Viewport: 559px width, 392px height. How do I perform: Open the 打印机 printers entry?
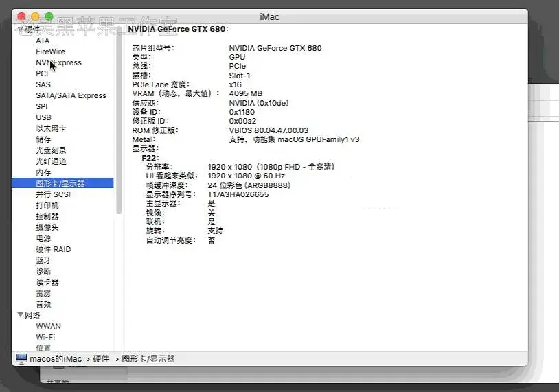coord(47,205)
